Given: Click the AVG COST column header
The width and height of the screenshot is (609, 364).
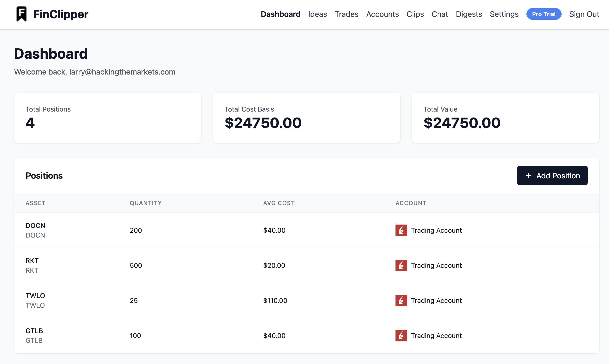Looking at the screenshot, I should point(279,203).
